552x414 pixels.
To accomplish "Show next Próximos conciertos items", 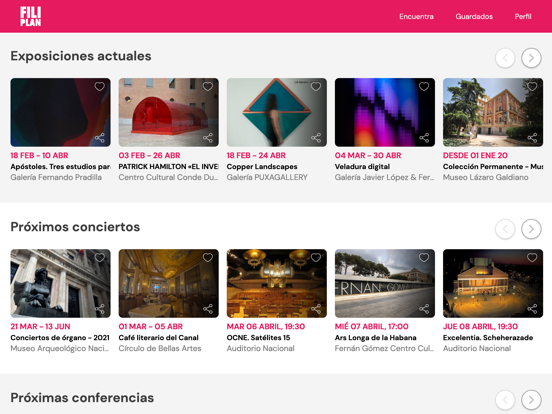I will pos(531,229).
